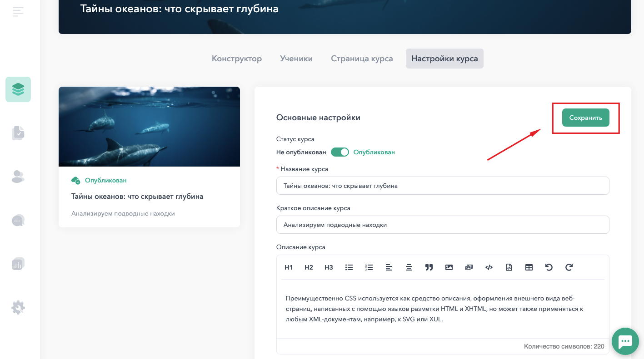Open the users section in the sidebar
The image size is (644, 359).
point(18,177)
